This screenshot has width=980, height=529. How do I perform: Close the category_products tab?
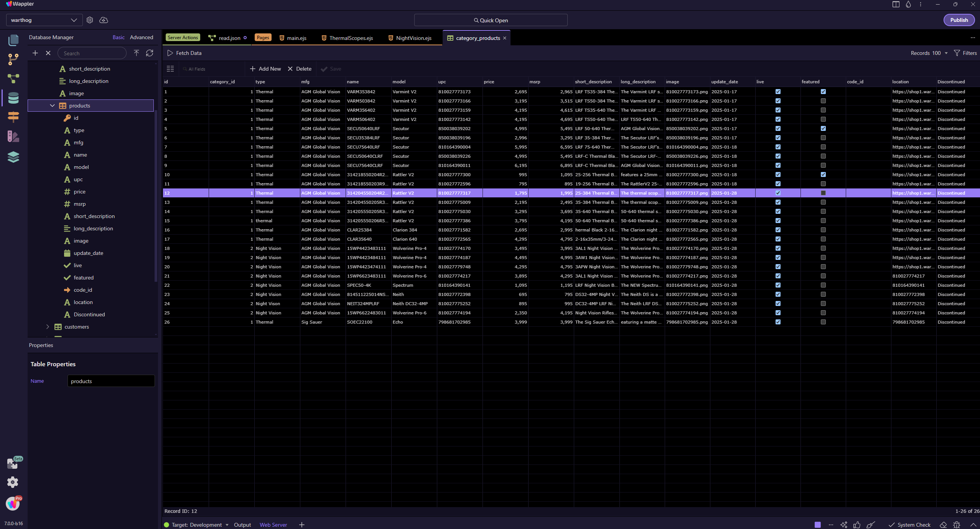(505, 38)
